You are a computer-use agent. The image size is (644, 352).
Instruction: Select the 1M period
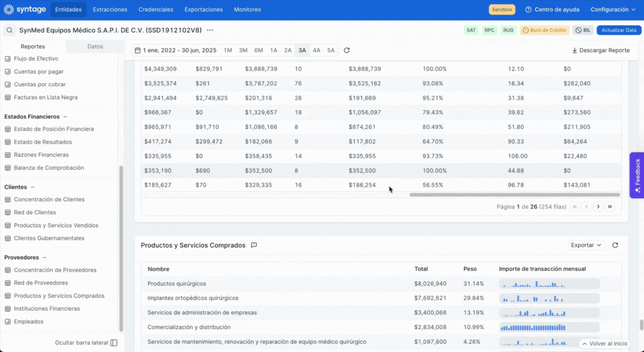pos(228,50)
